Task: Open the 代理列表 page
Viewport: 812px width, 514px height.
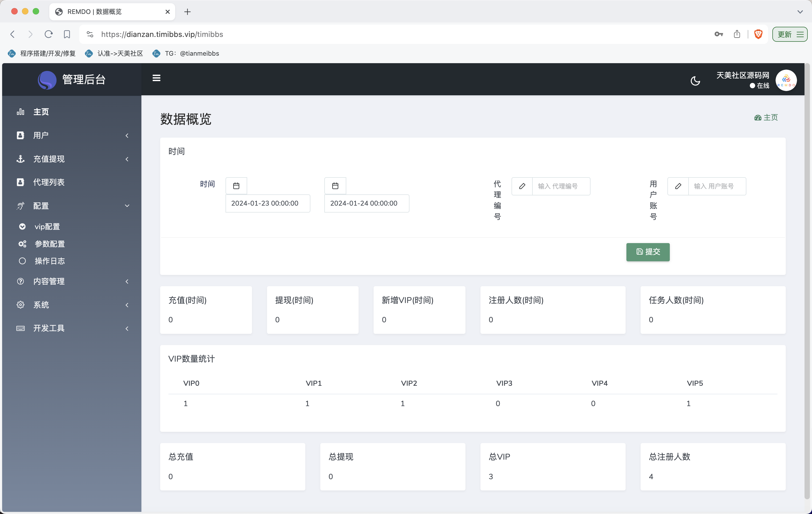Action: click(72, 182)
